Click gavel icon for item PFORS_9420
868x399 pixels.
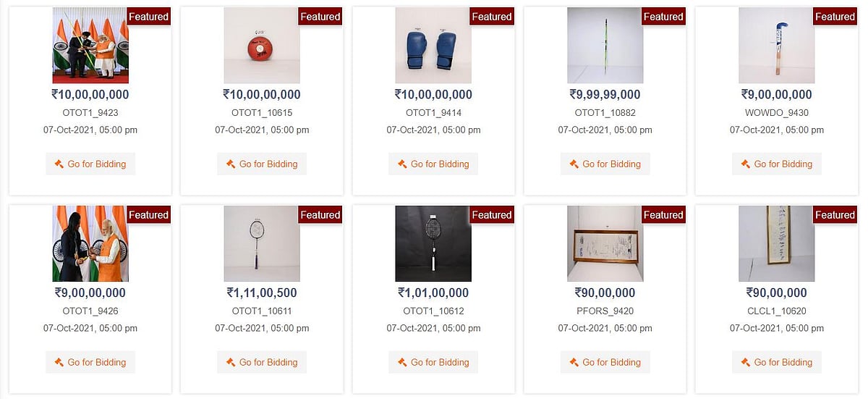pyautogui.click(x=574, y=363)
